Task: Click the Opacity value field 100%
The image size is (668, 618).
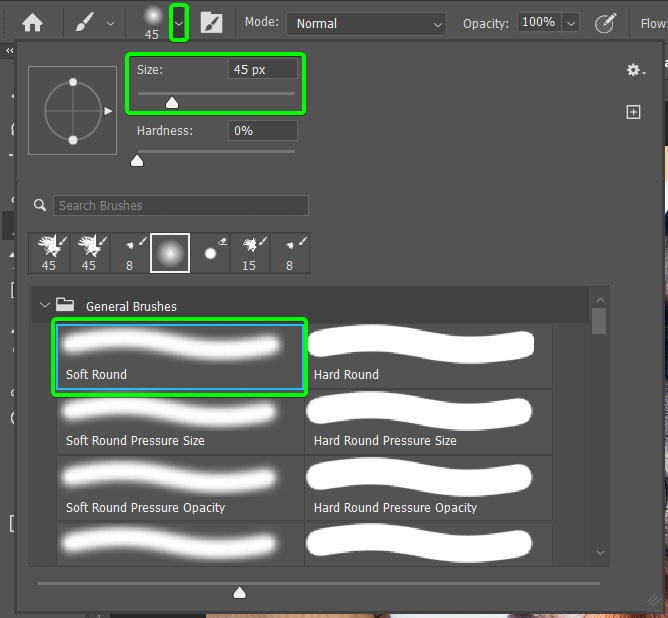Action: [539, 22]
